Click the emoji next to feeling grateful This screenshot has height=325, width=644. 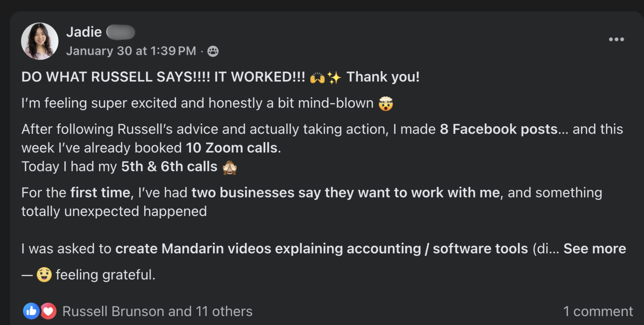coord(44,275)
